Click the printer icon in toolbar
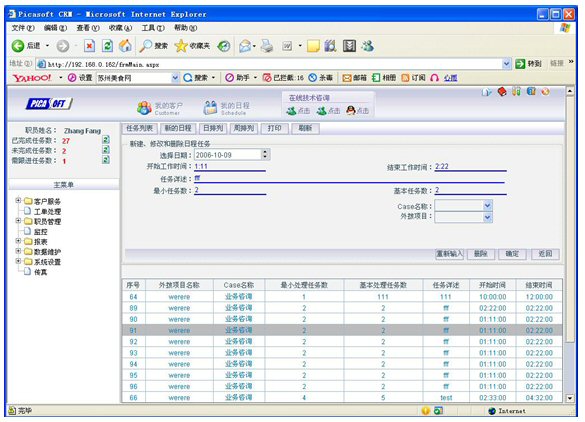The image size is (585, 422). tap(267, 46)
